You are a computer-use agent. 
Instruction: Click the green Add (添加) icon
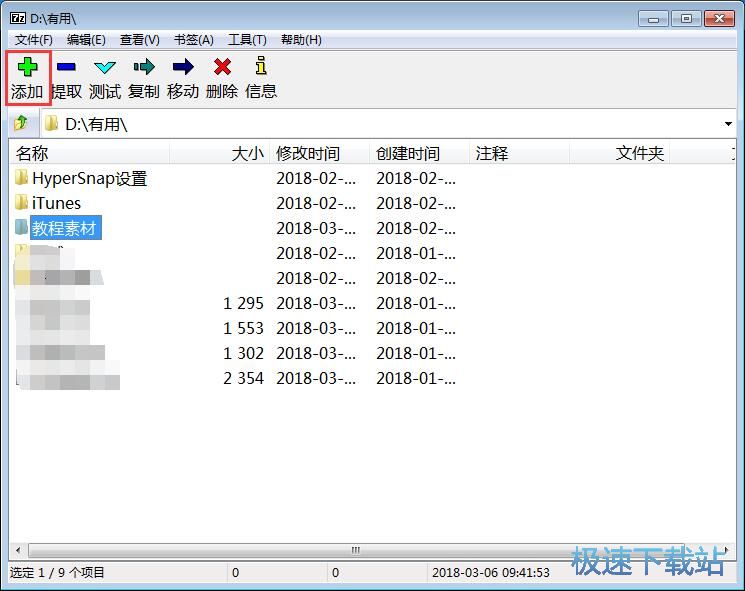[27, 68]
